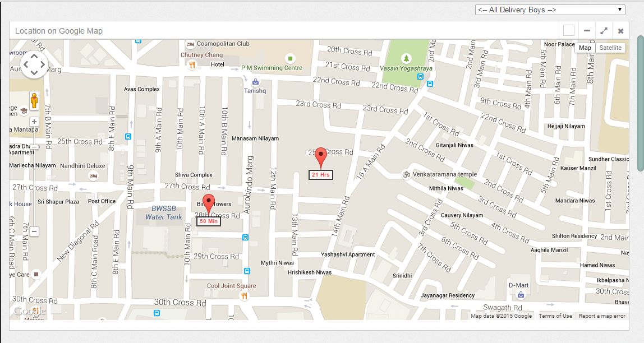644x343 pixels.
Task: Click the Report a map error link
Action: pyautogui.click(x=602, y=316)
